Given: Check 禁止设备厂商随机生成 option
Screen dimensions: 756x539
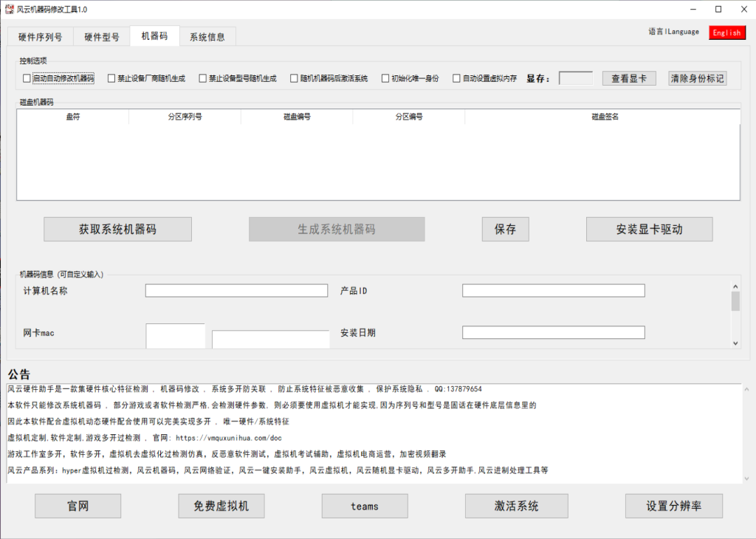Looking at the screenshot, I should (x=111, y=78).
